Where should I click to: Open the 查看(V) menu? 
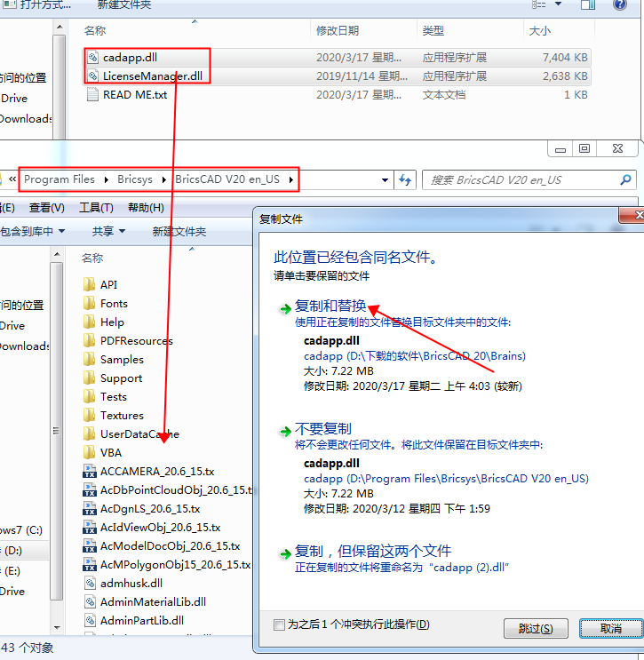47,208
